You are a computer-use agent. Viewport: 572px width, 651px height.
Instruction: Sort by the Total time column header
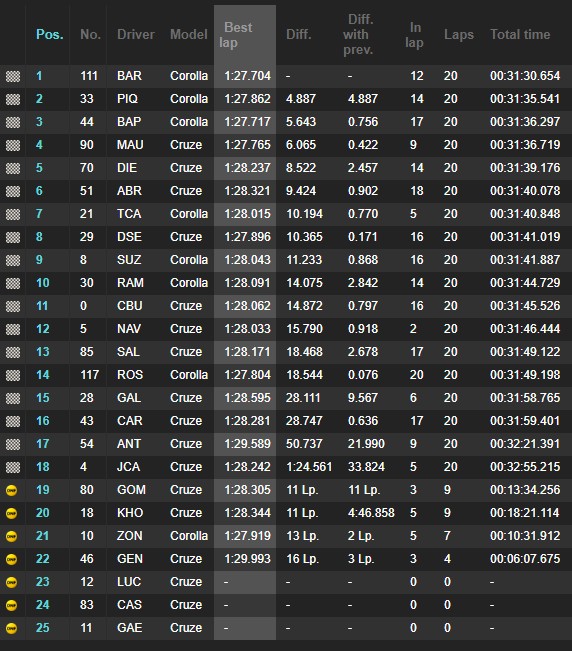pos(520,34)
